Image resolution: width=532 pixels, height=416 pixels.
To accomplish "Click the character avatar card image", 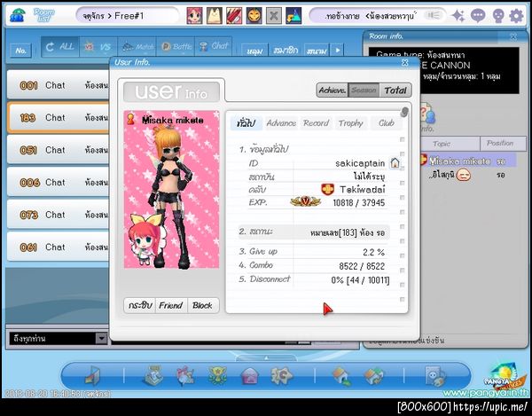I will tap(172, 190).
